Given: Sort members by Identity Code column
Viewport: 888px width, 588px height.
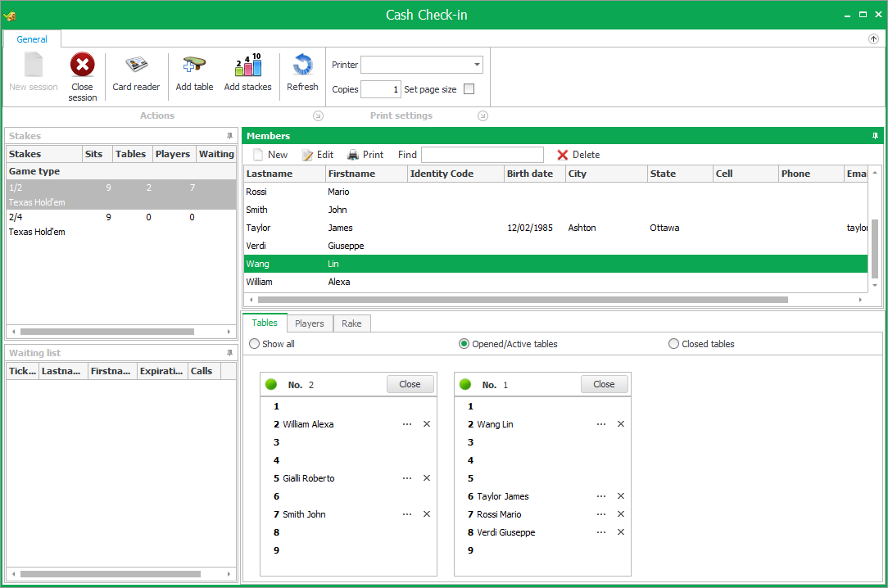Looking at the screenshot, I should click(x=456, y=174).
